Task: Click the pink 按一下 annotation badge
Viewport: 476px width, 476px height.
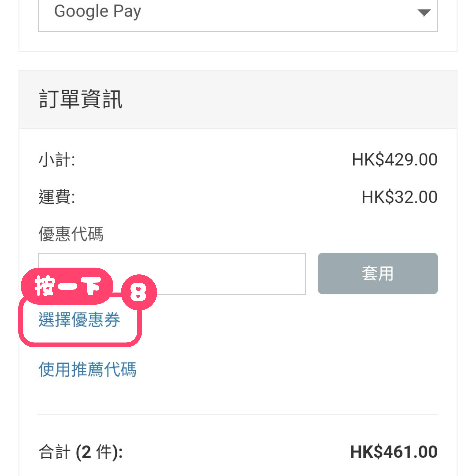Action: click(x=67, y=286)
